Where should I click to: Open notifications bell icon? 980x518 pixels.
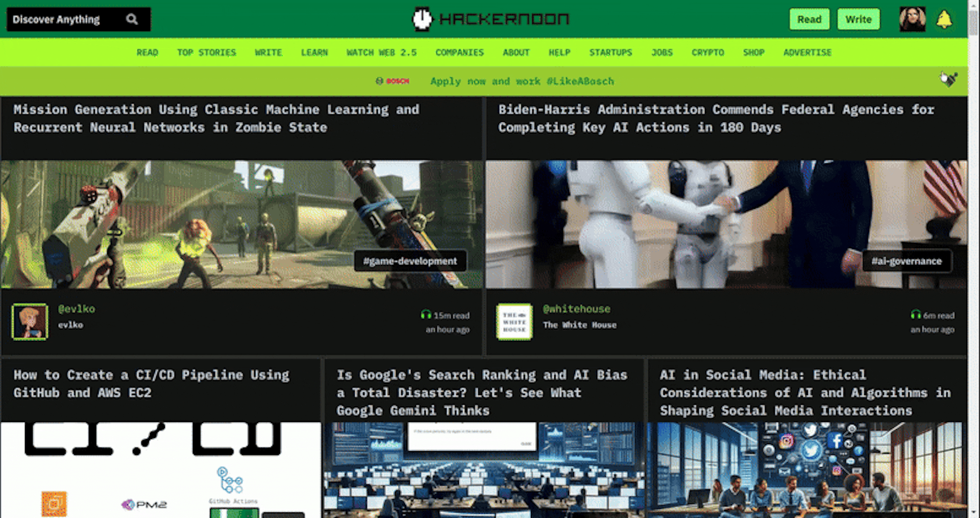(x=944, y=19)
